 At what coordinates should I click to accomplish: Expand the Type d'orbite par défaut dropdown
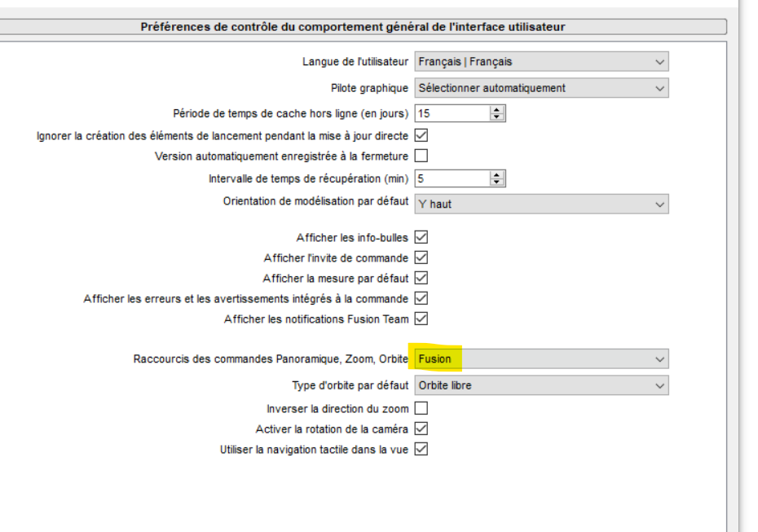(541, 385)
